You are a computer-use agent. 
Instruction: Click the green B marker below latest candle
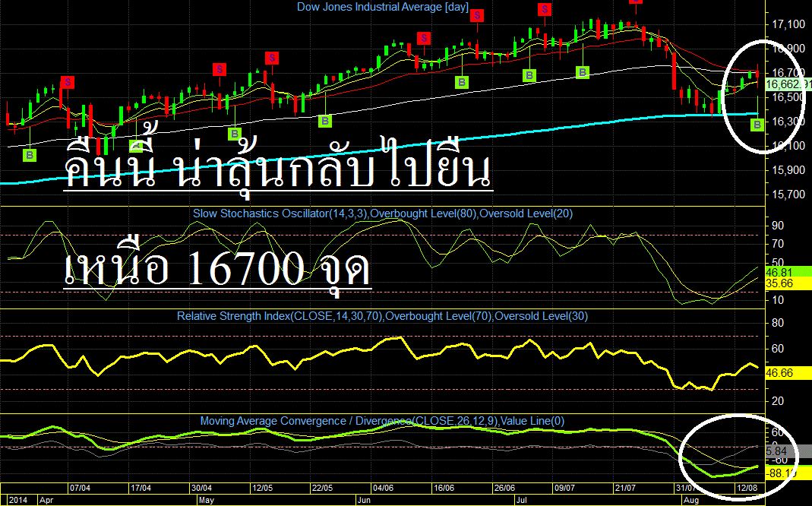click(757, 125)
